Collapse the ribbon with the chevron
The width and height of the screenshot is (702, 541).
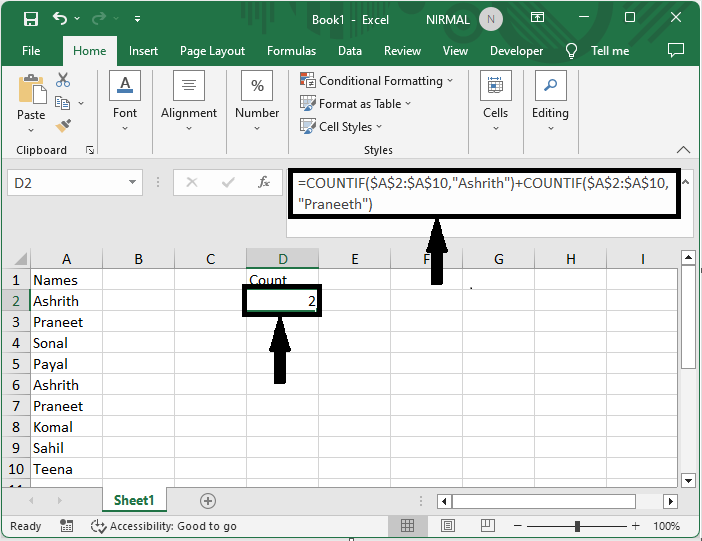coord(683,150)
